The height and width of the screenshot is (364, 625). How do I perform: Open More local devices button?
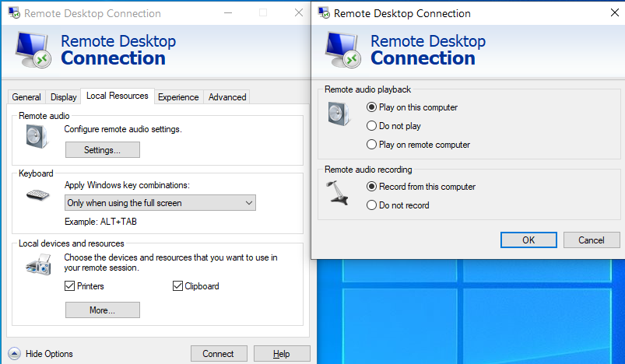pyautogui.click(x=103, y=310)
